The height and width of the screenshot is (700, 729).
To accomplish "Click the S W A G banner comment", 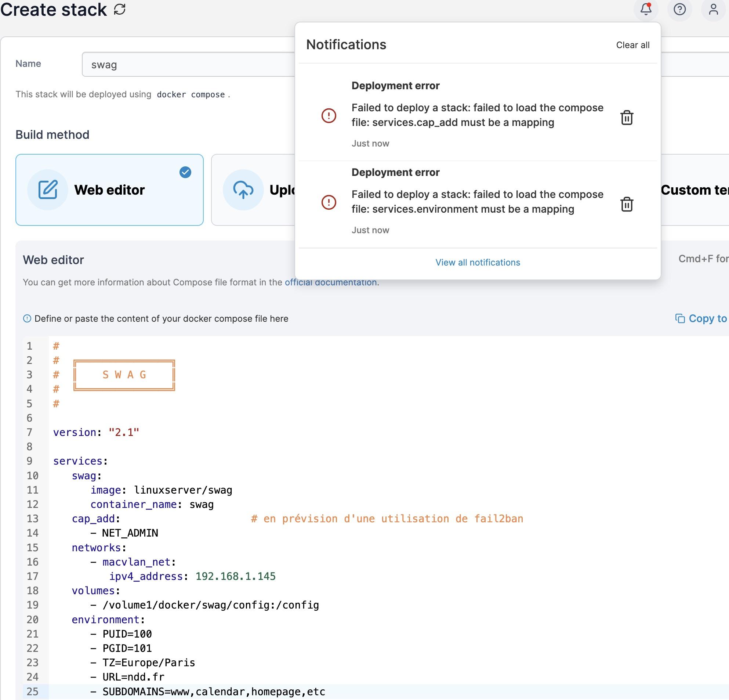I will point(124,375).
